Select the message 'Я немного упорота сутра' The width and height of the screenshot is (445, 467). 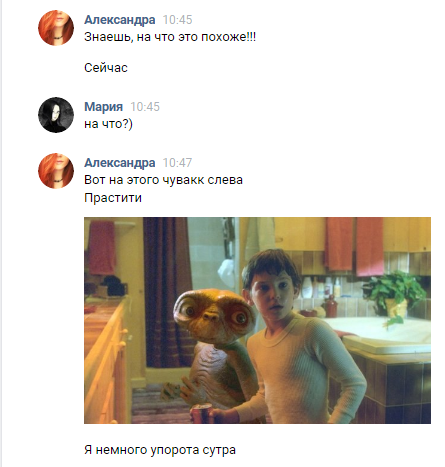[160, 450]
